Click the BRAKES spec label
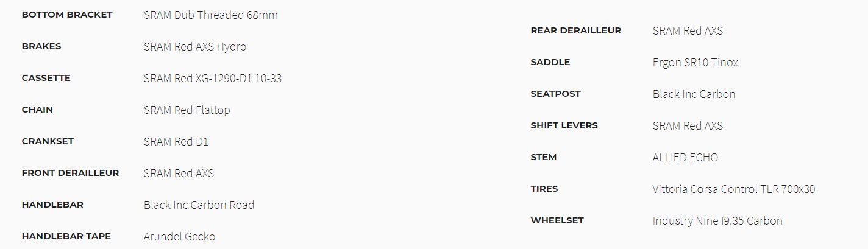Screen dimensions: 868x249 (41, 46)
